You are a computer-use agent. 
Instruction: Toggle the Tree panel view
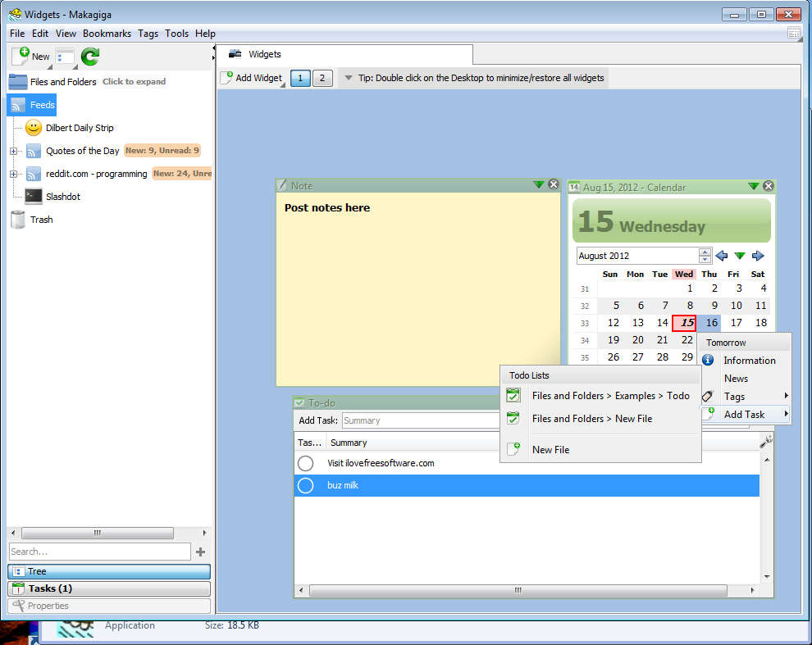pyautogui.click(x=109, y=571)
